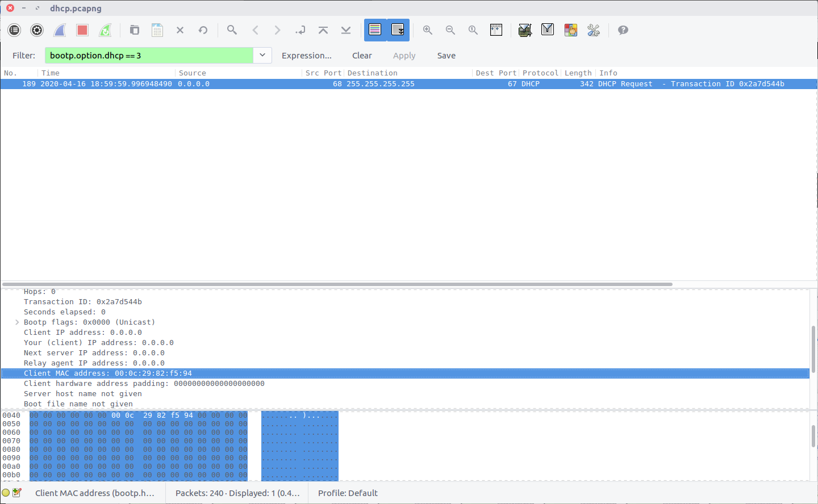Image resolution: width=818 pixels, height=504 pixels.
Task: Toggle auto scroll in live capture
Action: [398, 30]
